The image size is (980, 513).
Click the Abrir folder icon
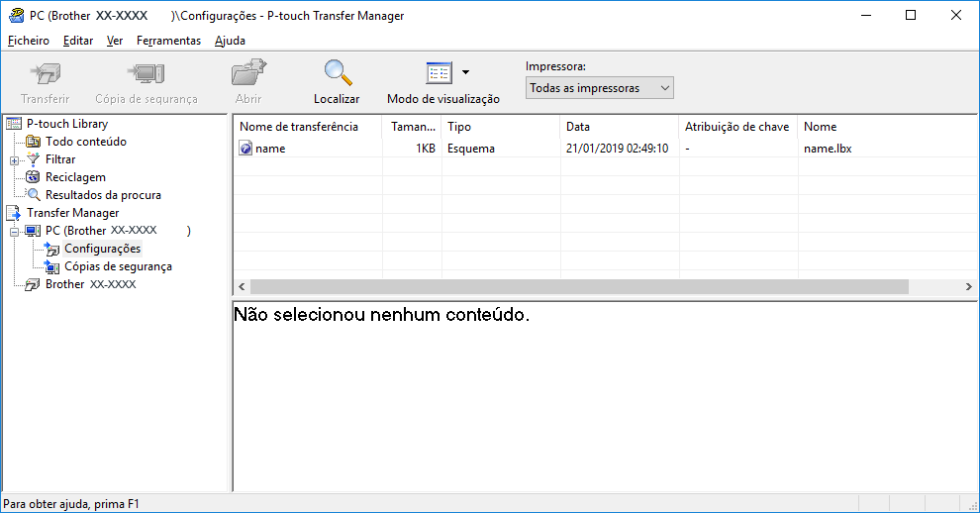pos(248,72)
